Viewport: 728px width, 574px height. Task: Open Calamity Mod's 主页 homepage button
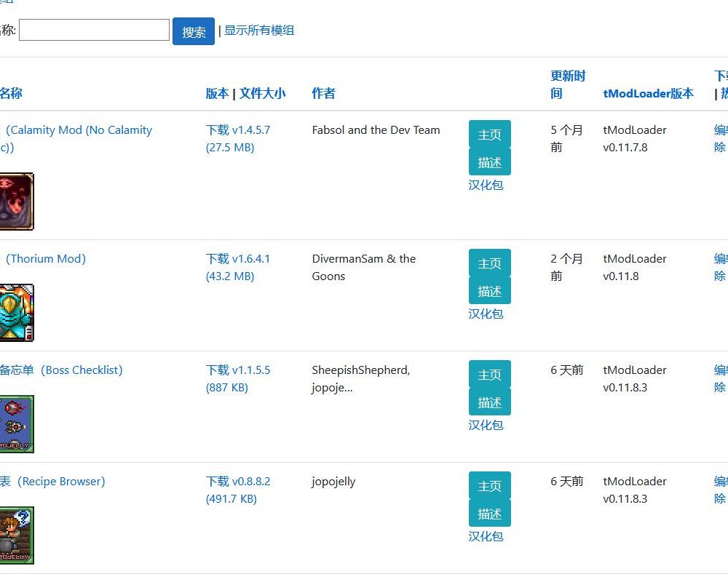coord(489,135)
